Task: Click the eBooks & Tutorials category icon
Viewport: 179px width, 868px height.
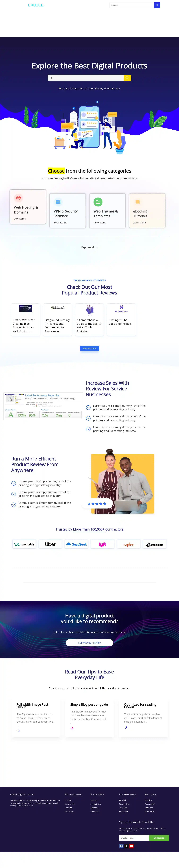Action: click(137, 202)
